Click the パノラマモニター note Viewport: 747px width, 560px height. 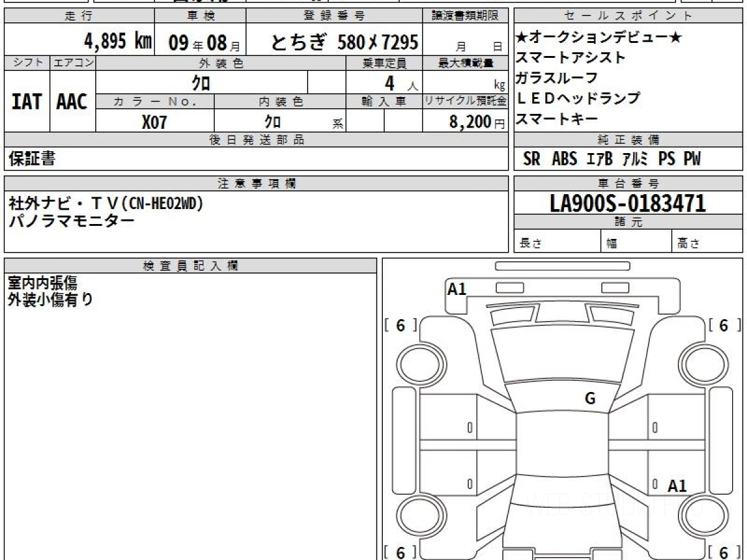coord(71,221)
